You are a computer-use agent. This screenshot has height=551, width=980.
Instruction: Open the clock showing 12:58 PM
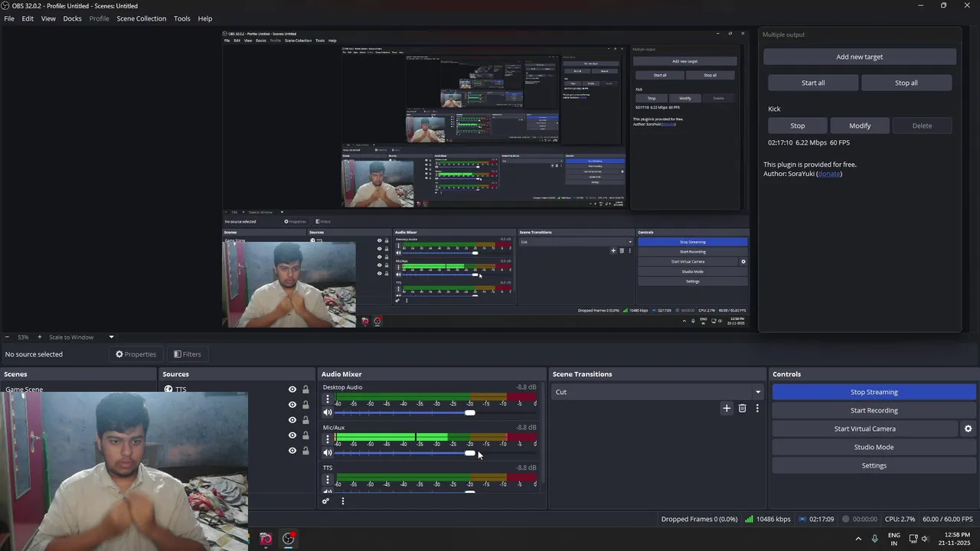pyautogui.click(x=957, y=539)
